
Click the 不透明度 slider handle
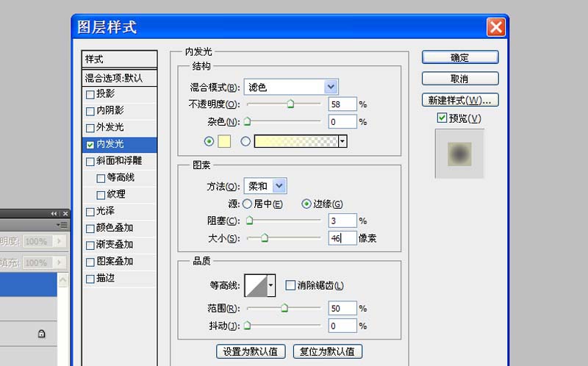[x=290, y=104]
